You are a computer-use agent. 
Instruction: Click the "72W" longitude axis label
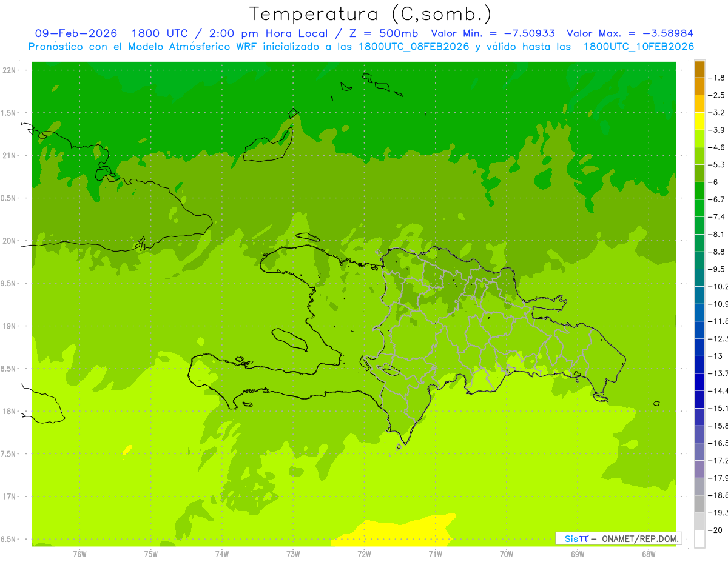coord(364,554)
